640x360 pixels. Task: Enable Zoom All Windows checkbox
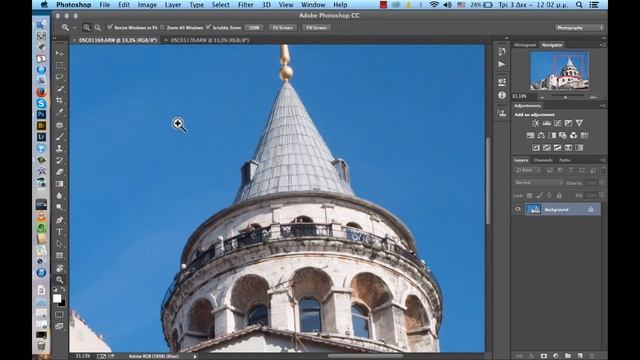(162, 27)
